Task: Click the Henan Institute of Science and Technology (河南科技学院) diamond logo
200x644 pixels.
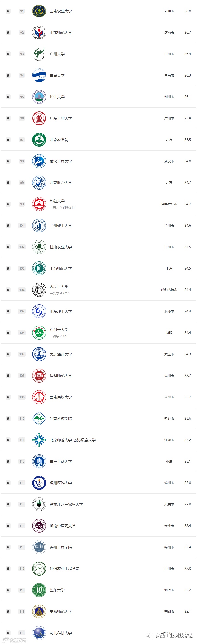Action: 39,418
